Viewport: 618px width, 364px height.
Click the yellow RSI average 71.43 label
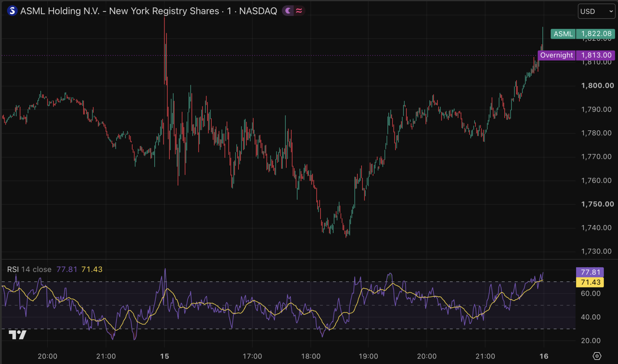pyautogui.click(x=590, y=282)
